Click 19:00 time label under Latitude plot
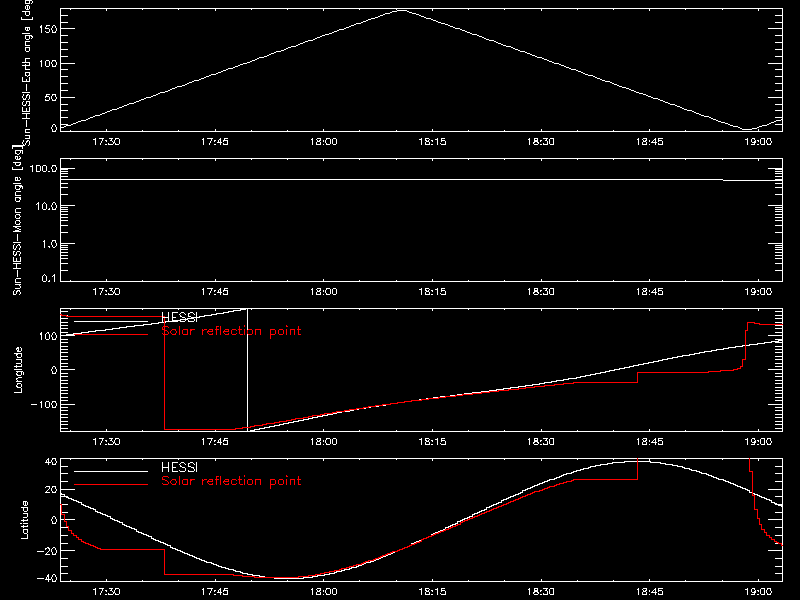Screen dimensions: 800x600 pos(758,592)
